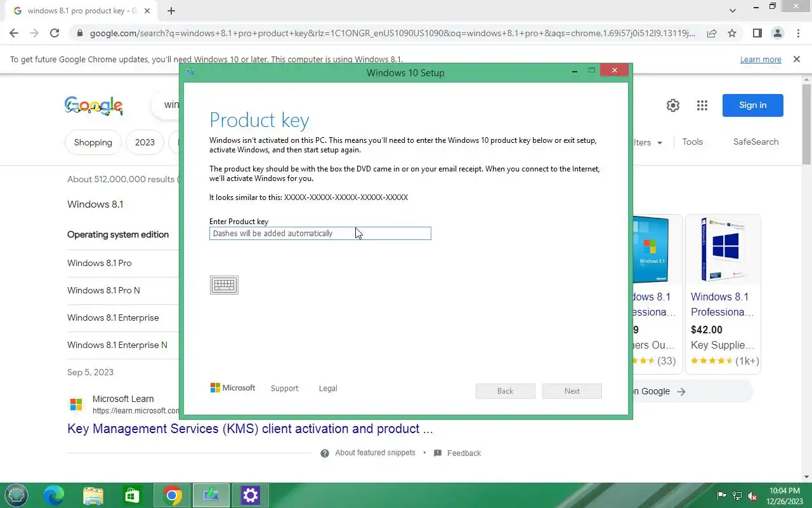Click the Microsoft logo in Setup window
This screenshot has height=508, width=812.
233,387
